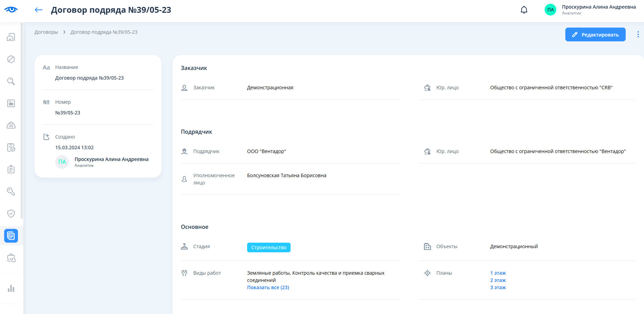Open the bar chart analytics icon in sidebar
Screen dimensions: 644x314
coord(11,288)
